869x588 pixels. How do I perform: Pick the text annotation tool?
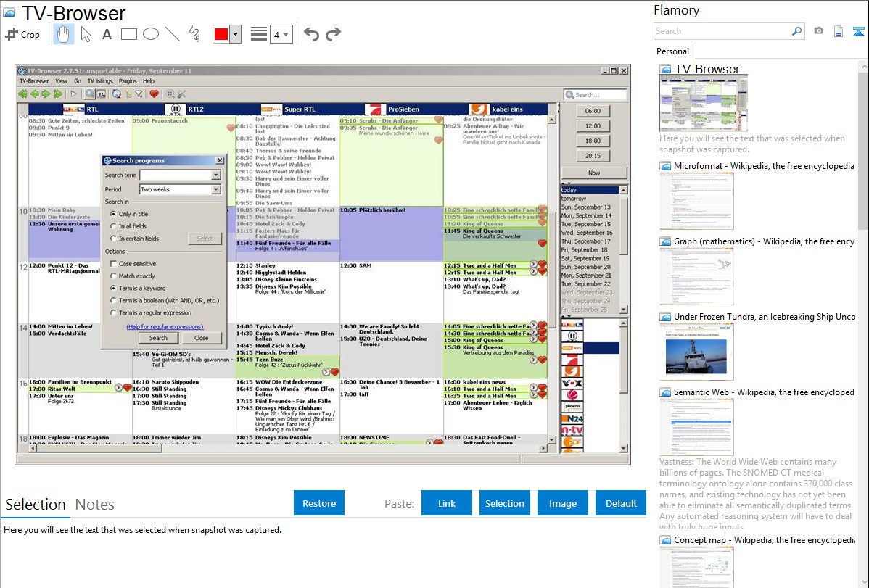[107, 34]
